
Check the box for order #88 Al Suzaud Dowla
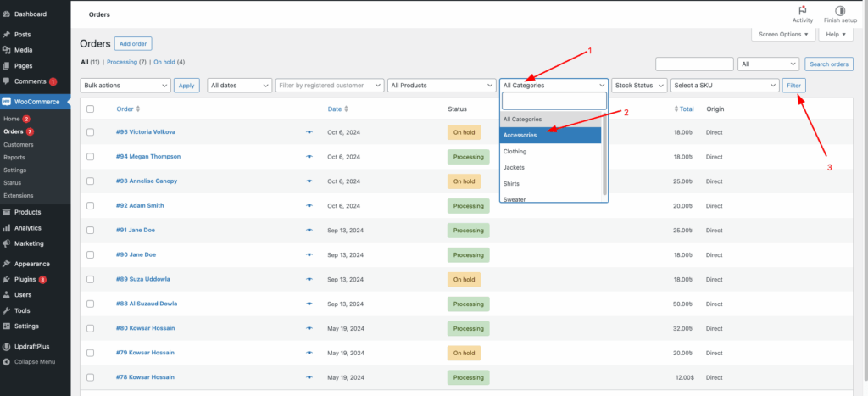click(90, 304)
